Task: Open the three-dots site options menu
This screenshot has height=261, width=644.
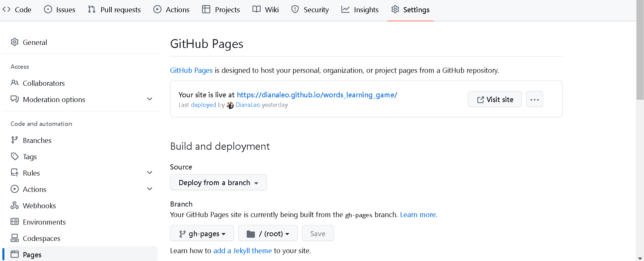Action: click(535, 99)
